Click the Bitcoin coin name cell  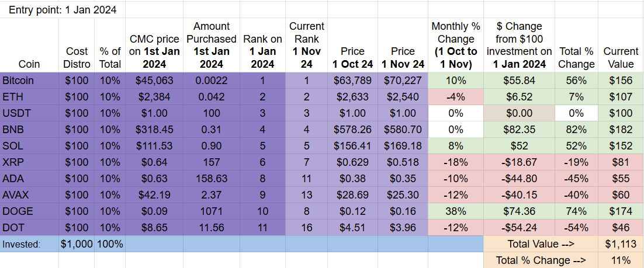(30, 81)
